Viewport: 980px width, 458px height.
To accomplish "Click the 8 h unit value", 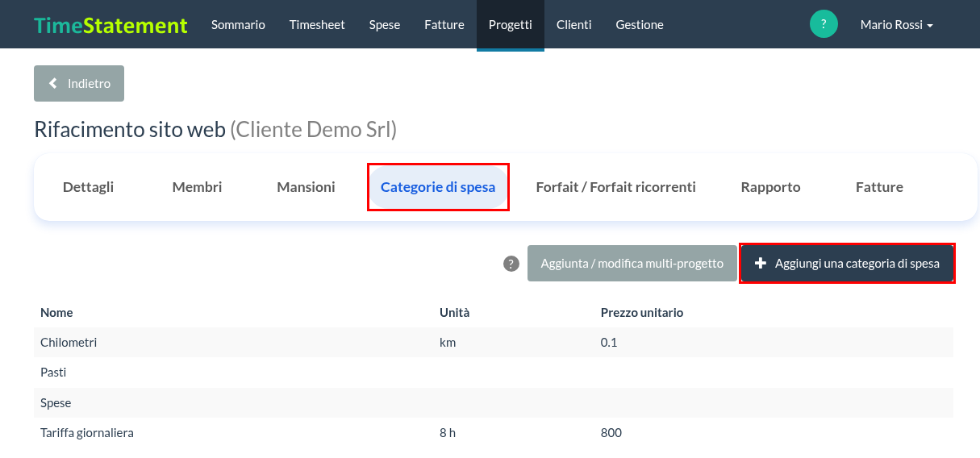I will coord(448,433).
